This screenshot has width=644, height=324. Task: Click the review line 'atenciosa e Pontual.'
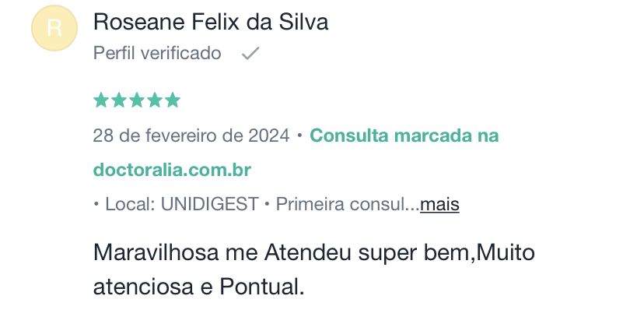click(199, 287)
